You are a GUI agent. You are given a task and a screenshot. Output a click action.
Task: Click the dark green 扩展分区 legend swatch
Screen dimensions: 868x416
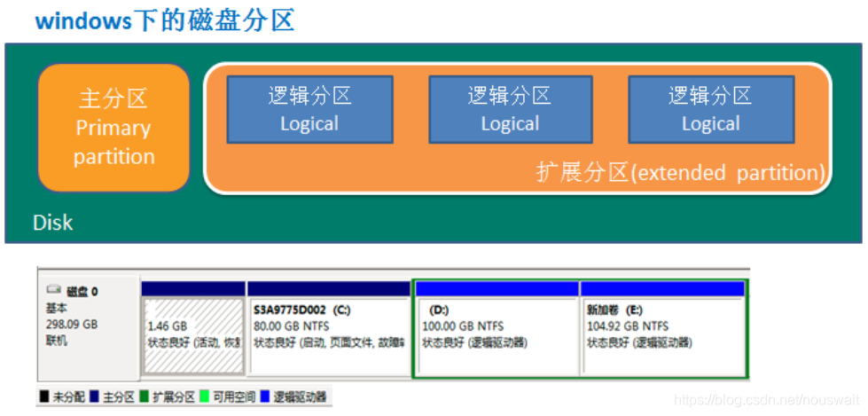(144, 397)
